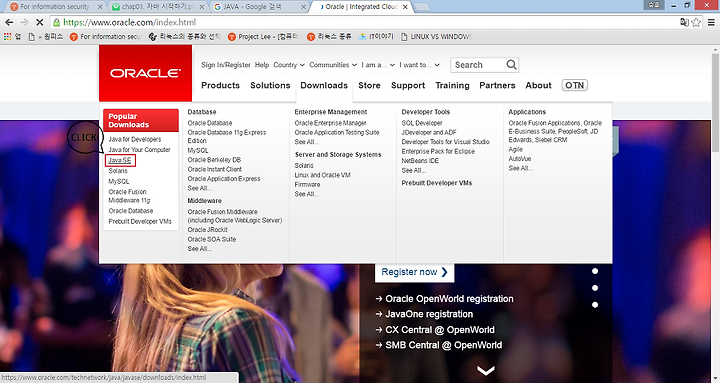
Task: Click AutoVue link under Applications
Action: [x=519, y=158]
